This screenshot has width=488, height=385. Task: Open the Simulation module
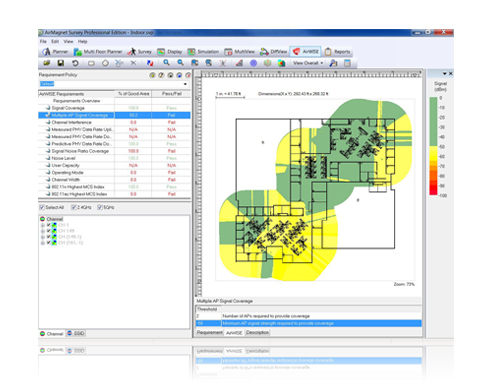(x=203, y=52)
